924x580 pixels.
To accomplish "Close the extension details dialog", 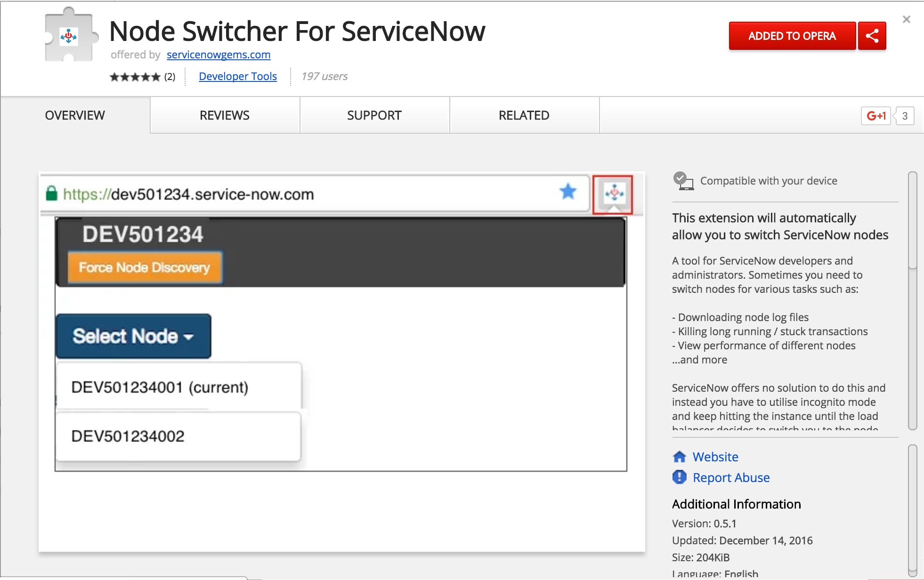I will (906, 19).
